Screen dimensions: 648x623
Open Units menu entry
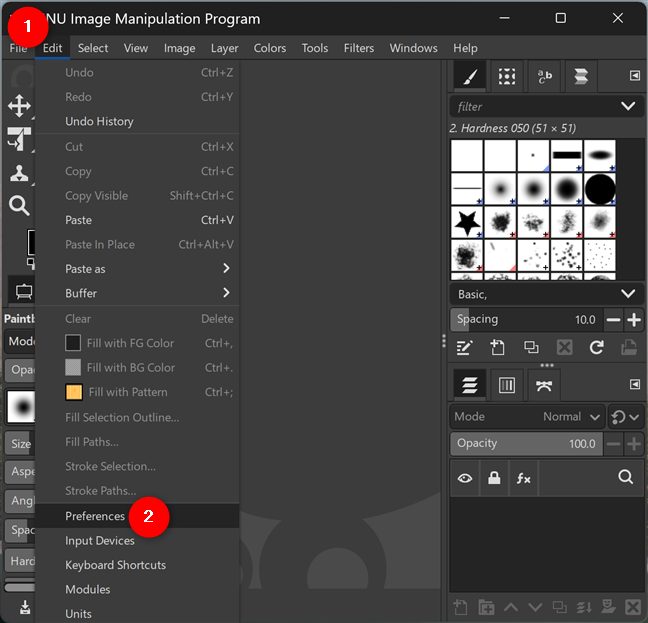[x=137, y=613]
